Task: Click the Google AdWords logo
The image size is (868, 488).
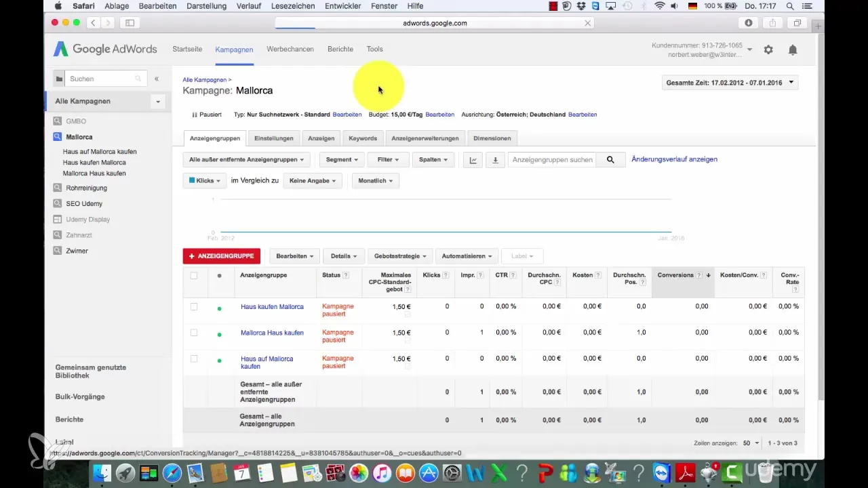Action: click(105, 49)
